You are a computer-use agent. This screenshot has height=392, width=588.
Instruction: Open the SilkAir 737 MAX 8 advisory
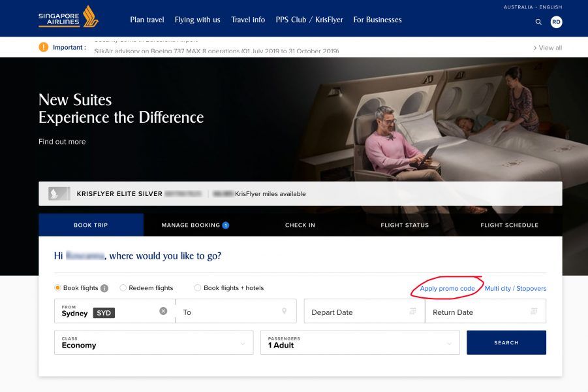pyautogui.click(x=217, y=51)
